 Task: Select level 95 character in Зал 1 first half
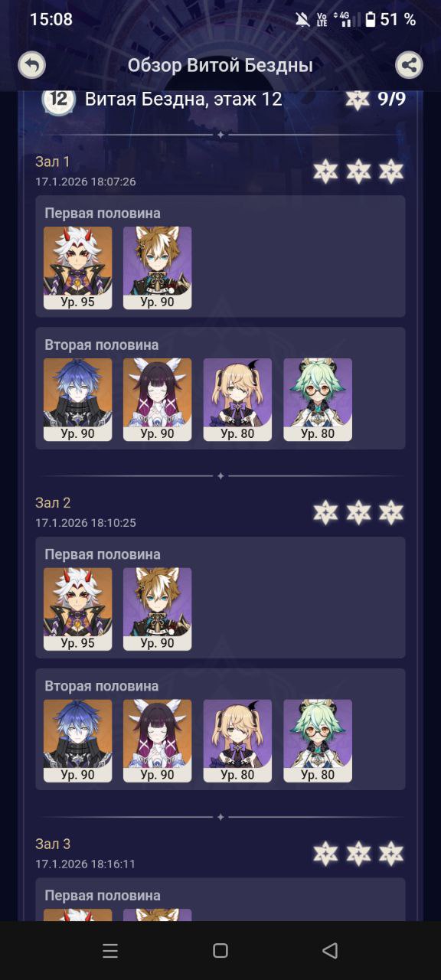77,268
